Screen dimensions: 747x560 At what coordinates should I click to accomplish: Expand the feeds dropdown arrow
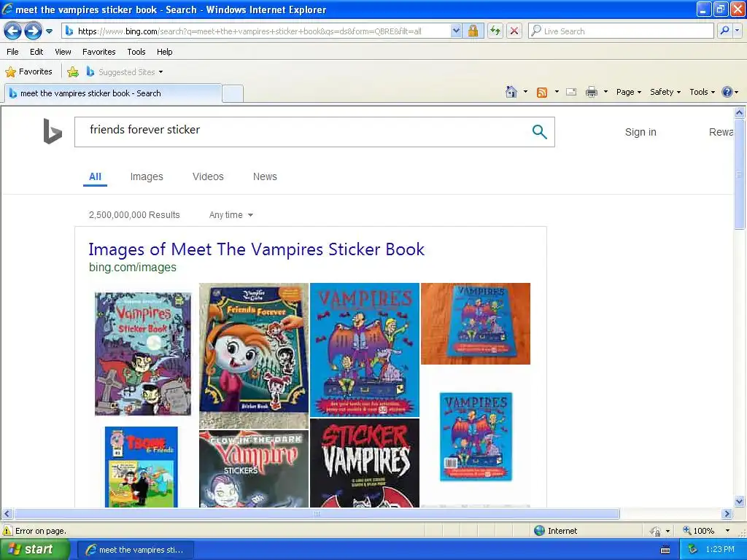pyautogui.click(x=557, y=92)
